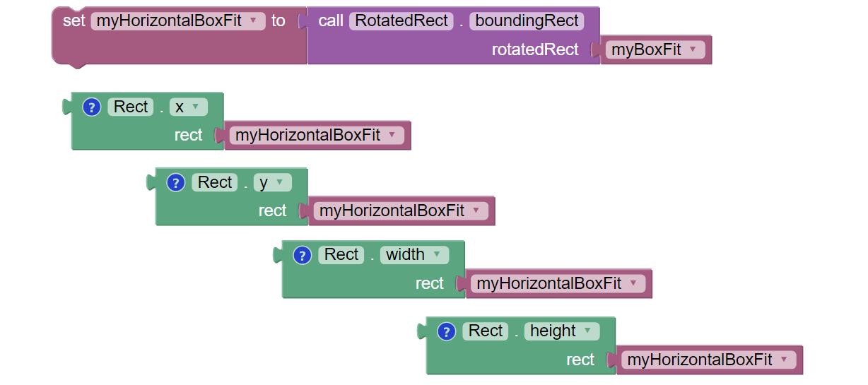The width and height of the screenshot is (868, 385).
Task: Open help for the Rect.width block
Action: 303,255
